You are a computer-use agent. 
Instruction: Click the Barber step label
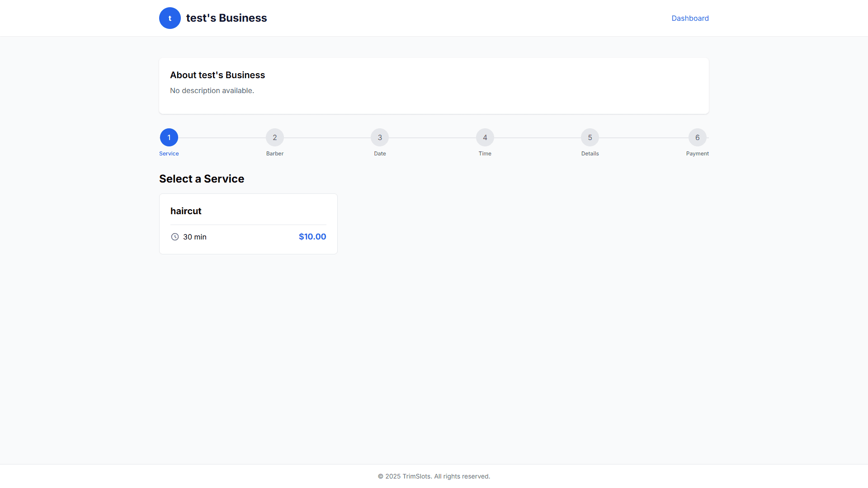tap(275, 154)
